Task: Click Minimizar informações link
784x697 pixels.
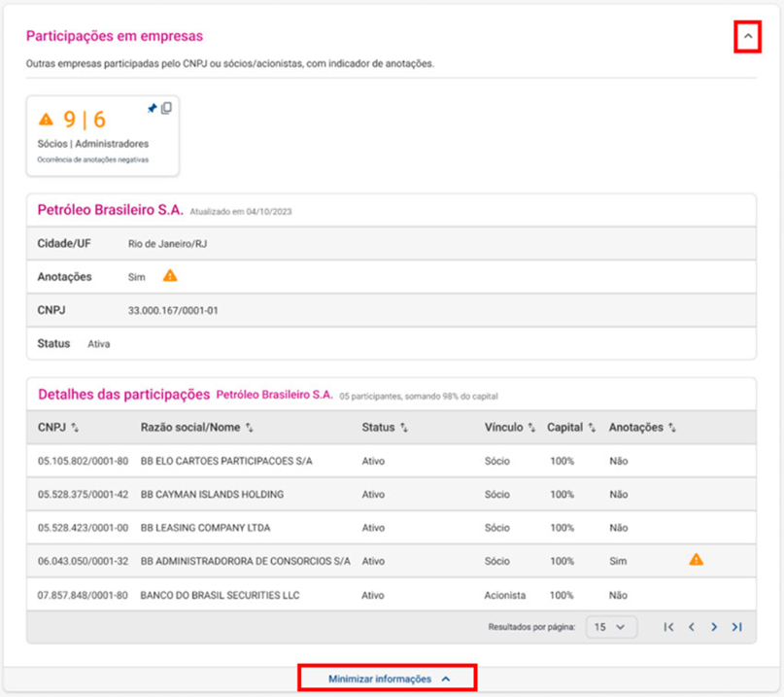Action: tap(387, 679)
